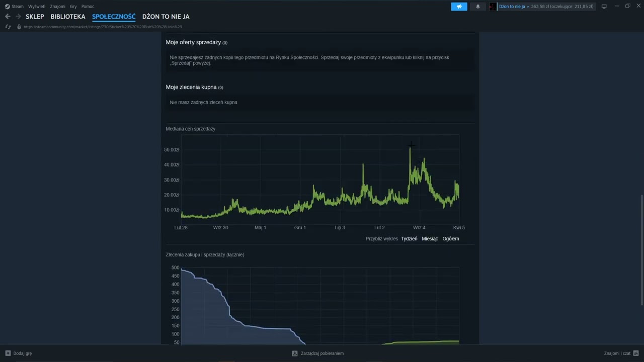Screen dimensions: 644x362
Task: Go back with the left arrow
Action: [x=8, y=17]
